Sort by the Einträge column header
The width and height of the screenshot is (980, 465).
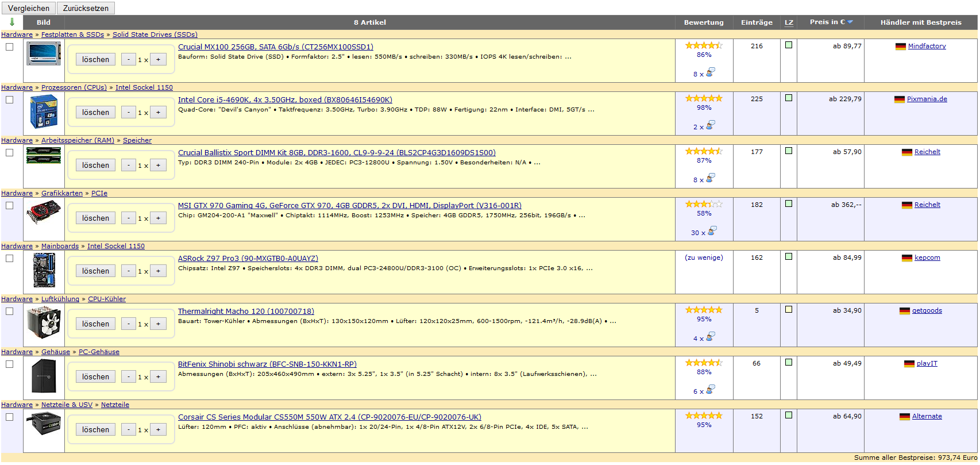coord(757,22)
